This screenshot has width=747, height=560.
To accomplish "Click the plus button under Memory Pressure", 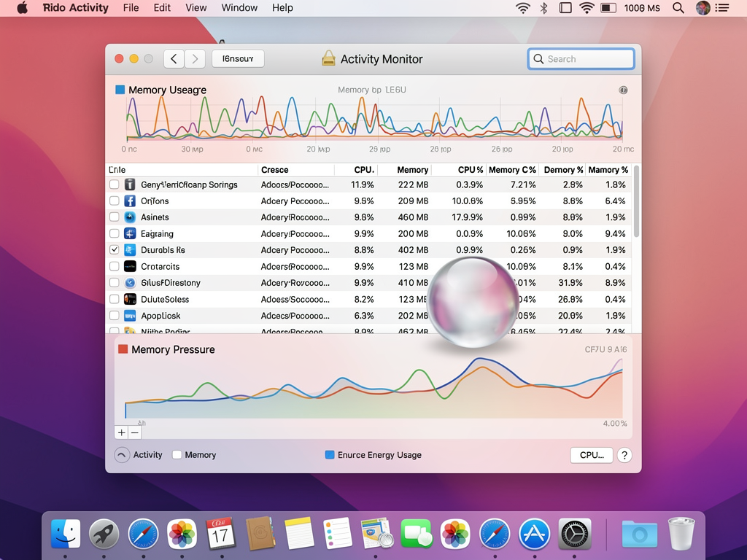I will coord(122,432).
